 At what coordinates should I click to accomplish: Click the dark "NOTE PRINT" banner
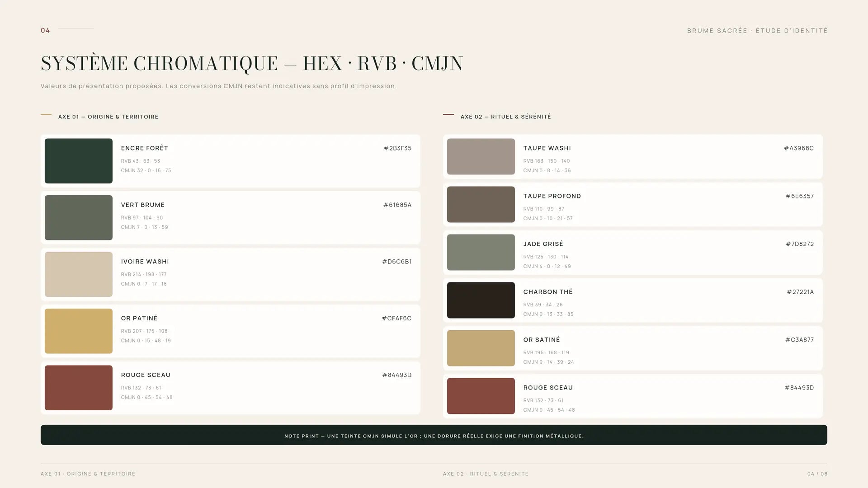coord(434,435)
